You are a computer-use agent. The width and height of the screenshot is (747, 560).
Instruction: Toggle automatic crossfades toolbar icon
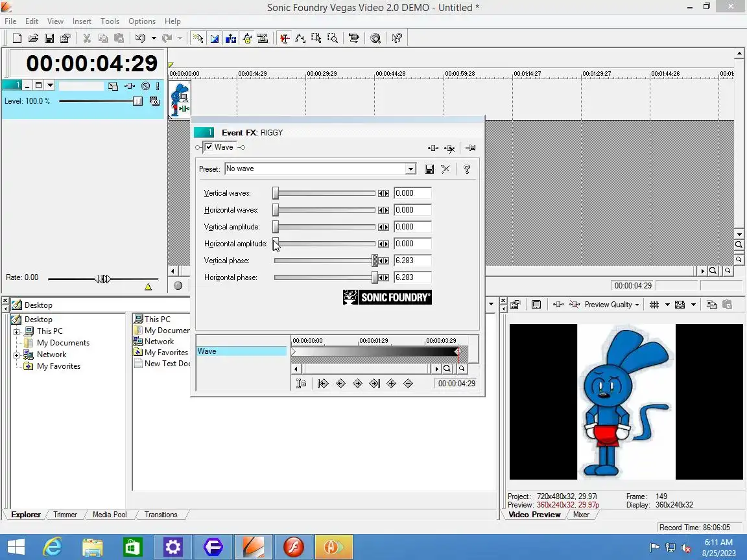click(x=215, y=38)
